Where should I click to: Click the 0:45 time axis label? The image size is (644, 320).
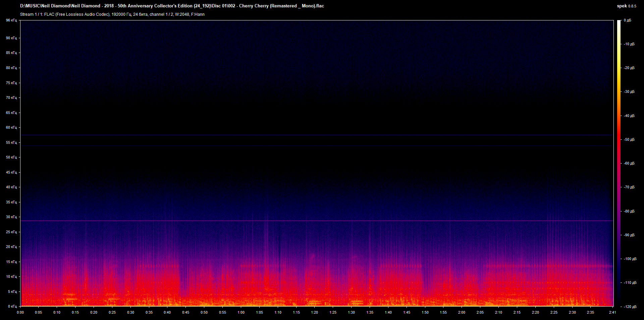point(185,312)
